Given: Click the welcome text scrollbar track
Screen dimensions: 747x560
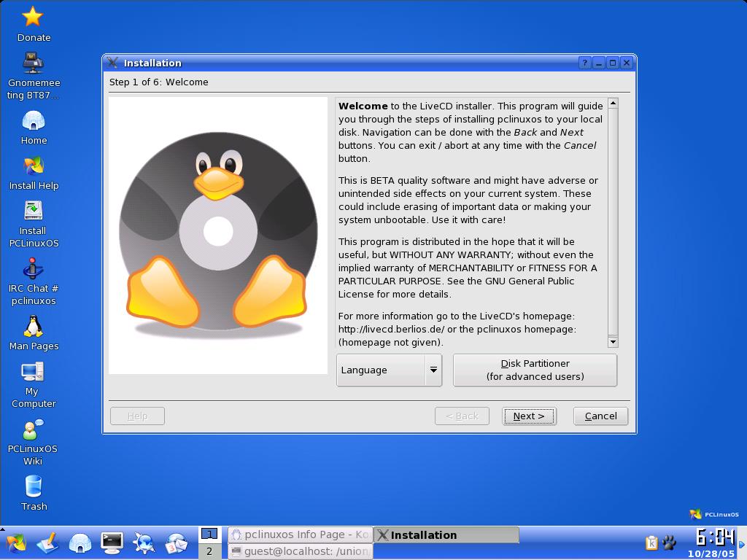Looking at the screenshot, I should coord(613,222).
